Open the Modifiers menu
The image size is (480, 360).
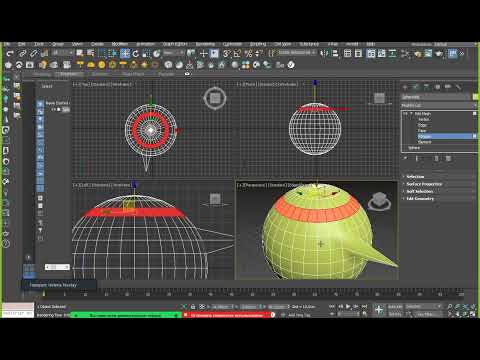119,44
